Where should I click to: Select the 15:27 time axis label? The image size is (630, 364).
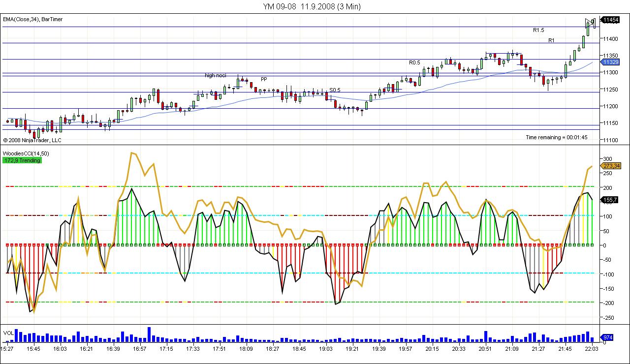(x=7, y=349)
